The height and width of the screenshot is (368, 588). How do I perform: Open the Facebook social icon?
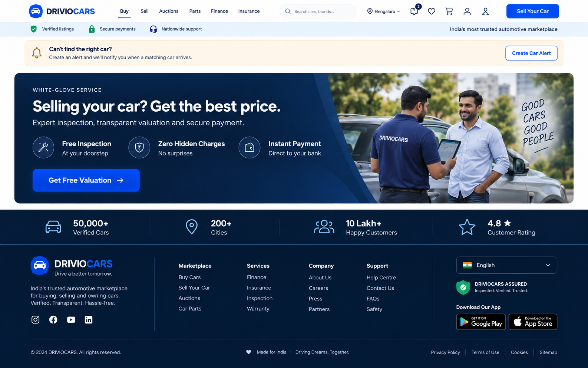[53, 320]
